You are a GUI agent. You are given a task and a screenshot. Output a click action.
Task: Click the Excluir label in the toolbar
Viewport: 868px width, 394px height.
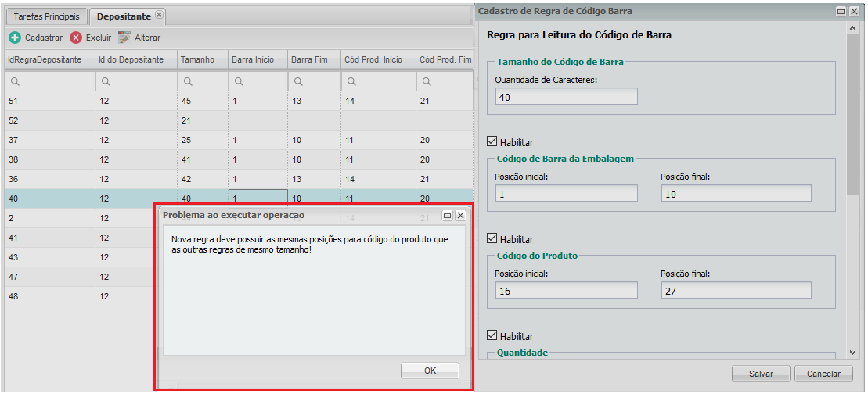click(x=99, y=38)
